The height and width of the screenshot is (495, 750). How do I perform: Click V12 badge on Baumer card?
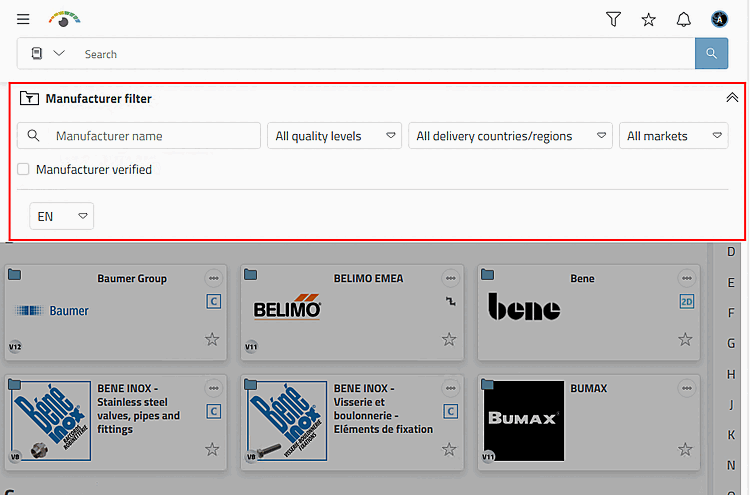(15, 346)
